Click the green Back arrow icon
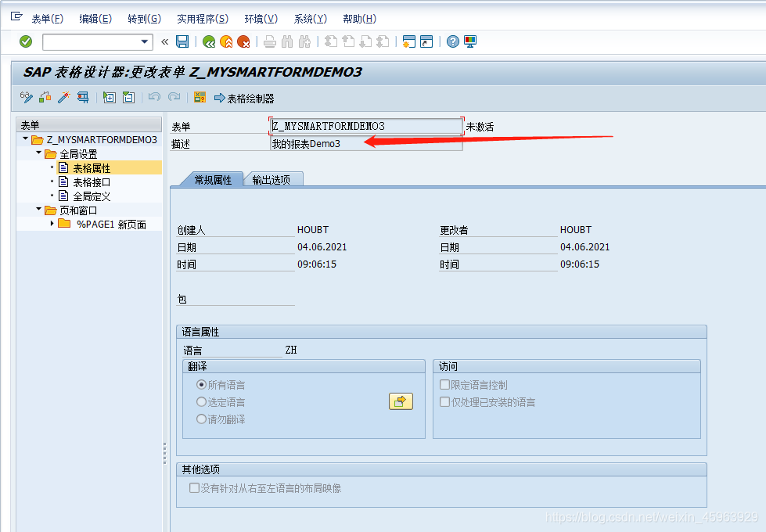The image size is (766, 532). click(x=209, y=42)
